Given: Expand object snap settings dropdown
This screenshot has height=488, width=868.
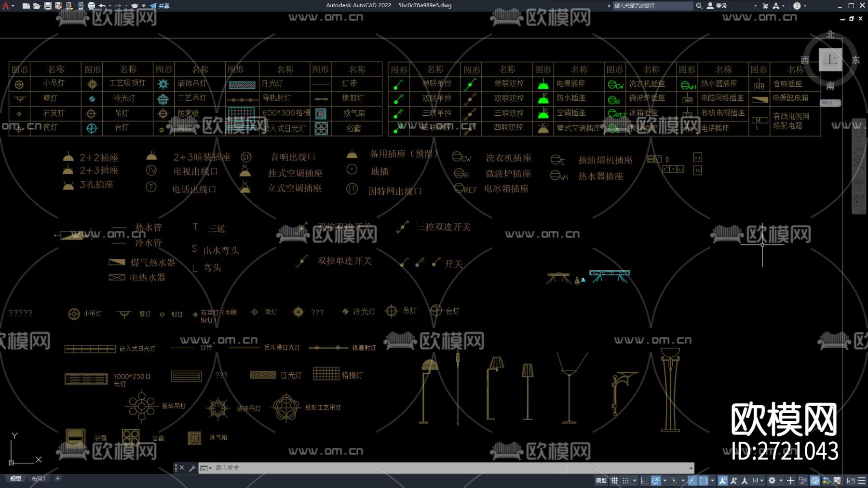Looking at the screenshot, I should (712, 480).
